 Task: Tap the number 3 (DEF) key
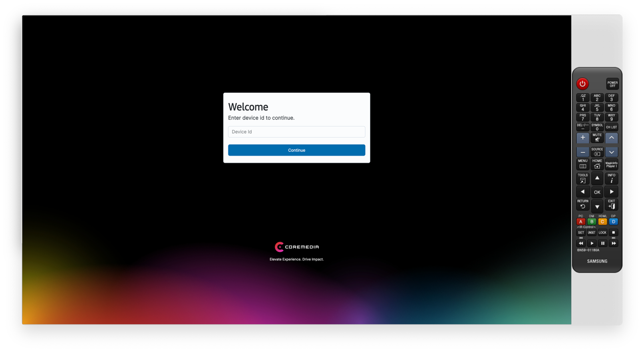click(611, 98)
